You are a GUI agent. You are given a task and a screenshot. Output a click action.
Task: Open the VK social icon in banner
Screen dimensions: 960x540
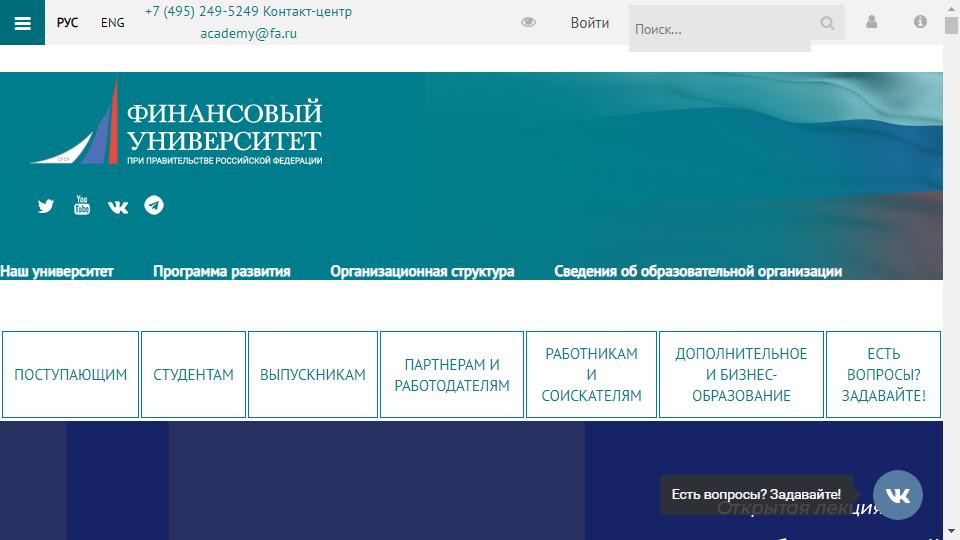tap(118, 207)
